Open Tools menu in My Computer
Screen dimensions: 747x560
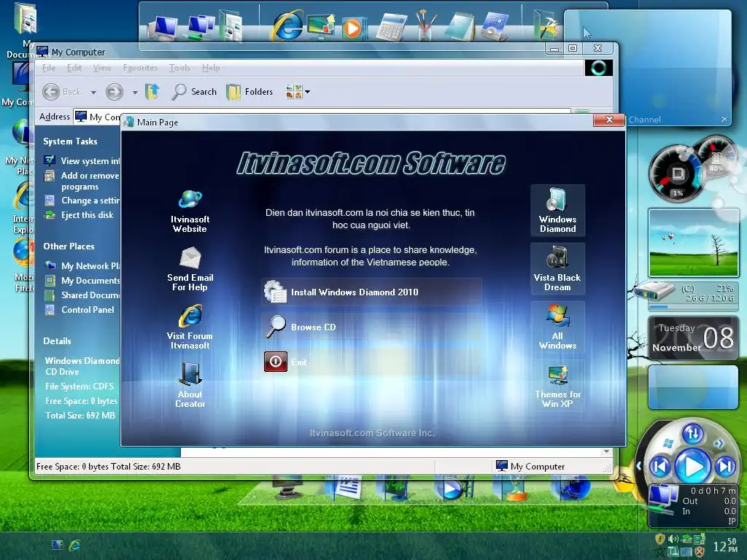tap(179, 68)
